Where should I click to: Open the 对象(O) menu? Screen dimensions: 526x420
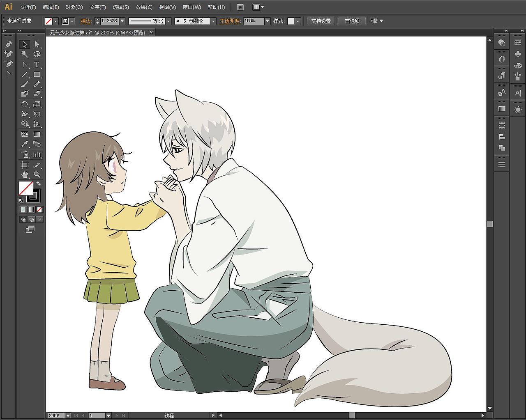pos(74,7)
